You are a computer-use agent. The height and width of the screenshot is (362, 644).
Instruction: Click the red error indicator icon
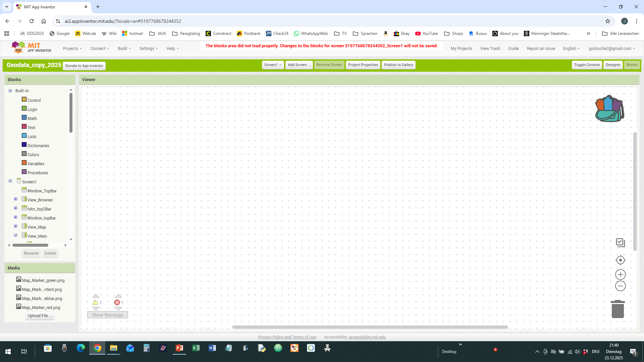(x=117, y=302)
